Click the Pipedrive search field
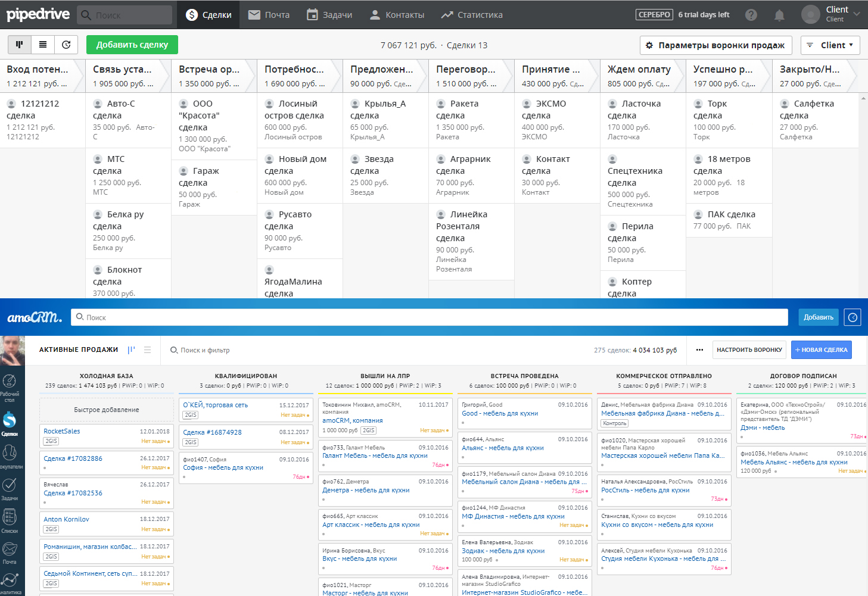This screenshot has height=596, width=868. click(x=125, y=15)
